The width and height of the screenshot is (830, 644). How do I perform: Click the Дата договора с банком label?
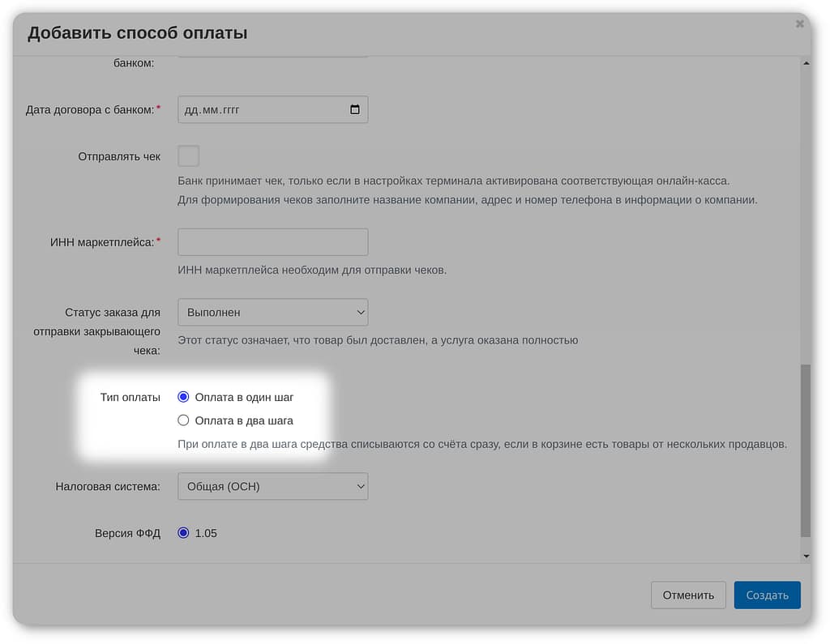pos(90,109)
